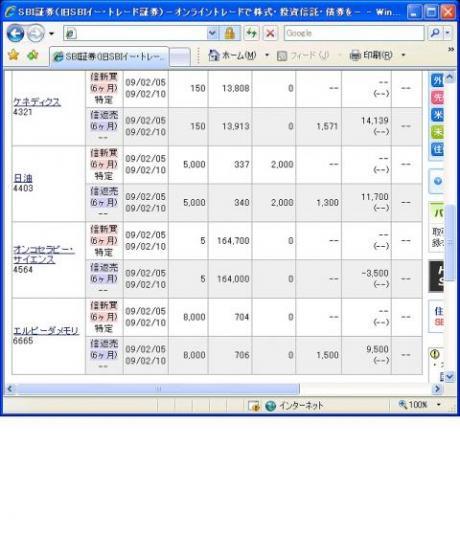Click the blue 住 sidebar icon below 未

(x=437, y=149)
